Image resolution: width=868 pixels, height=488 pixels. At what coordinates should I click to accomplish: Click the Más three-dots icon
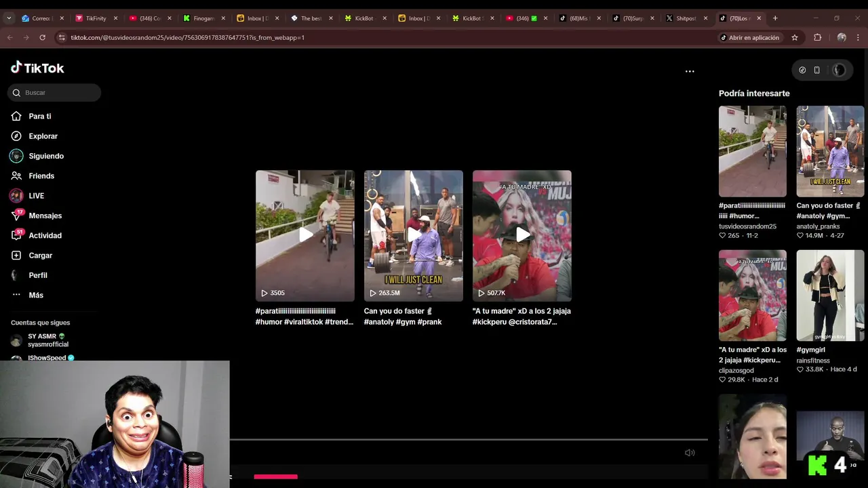[x=16, y=296]
